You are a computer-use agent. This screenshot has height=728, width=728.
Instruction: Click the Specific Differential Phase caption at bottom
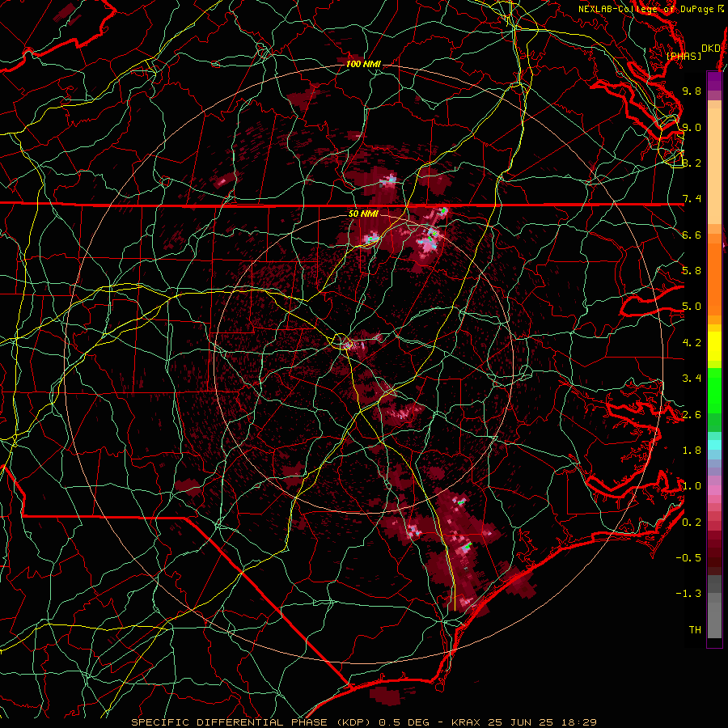(x=363, y=722)
